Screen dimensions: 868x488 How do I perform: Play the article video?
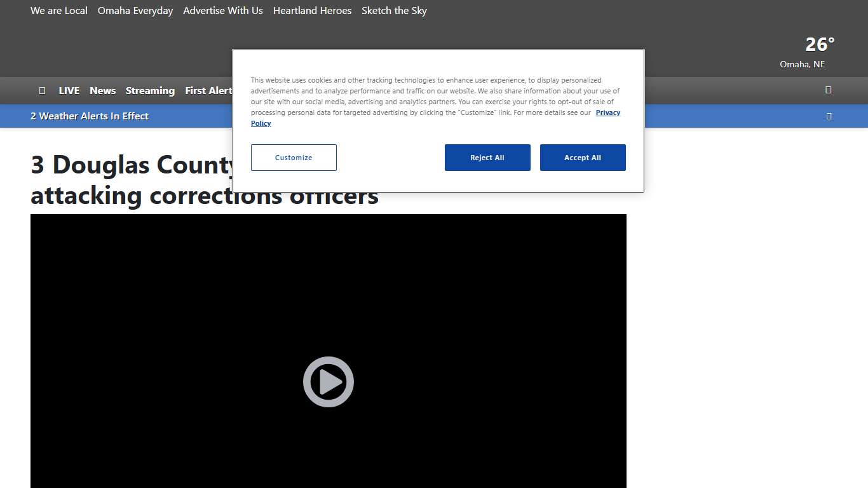[x=328, y=382]
